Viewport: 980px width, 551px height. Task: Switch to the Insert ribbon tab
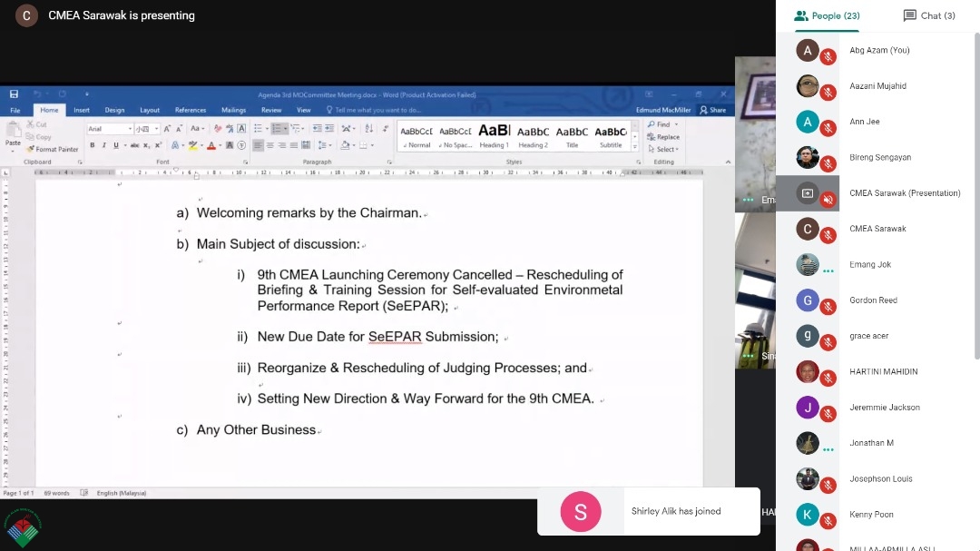(x=82, y=110)
